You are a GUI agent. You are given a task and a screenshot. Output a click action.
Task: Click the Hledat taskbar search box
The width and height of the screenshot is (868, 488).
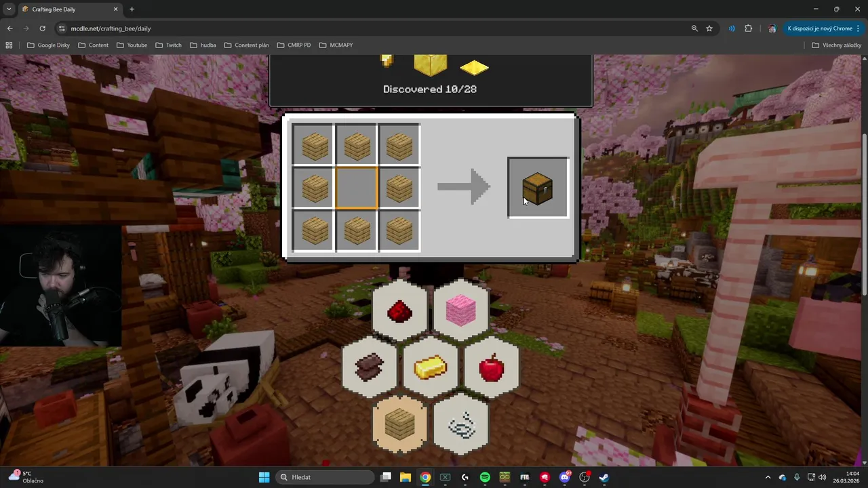coord(326,477)
